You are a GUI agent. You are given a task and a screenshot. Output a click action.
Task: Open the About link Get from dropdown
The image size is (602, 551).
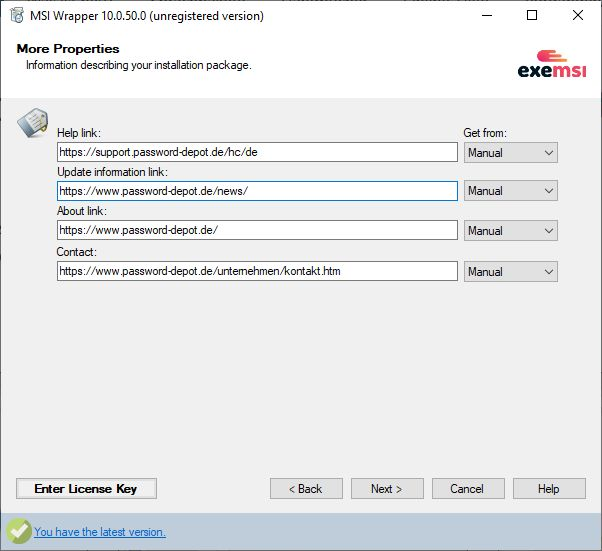[511, 230]
